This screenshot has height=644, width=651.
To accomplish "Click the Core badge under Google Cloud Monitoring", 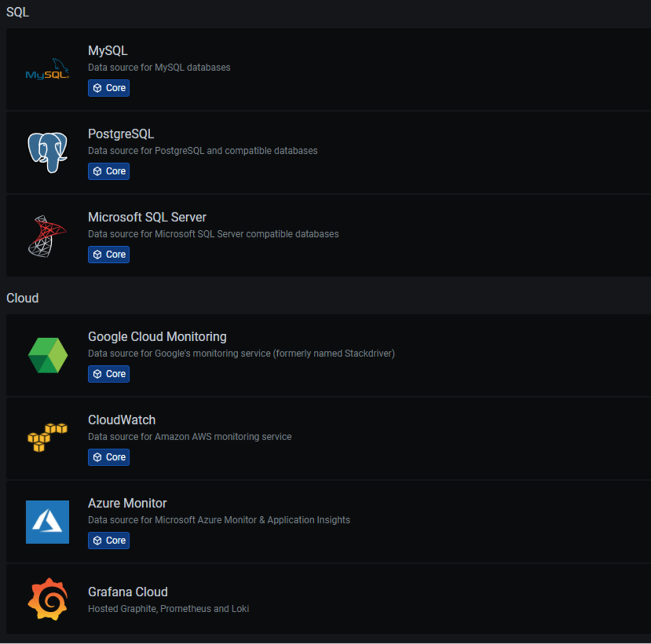I will [x=108, y=374].
